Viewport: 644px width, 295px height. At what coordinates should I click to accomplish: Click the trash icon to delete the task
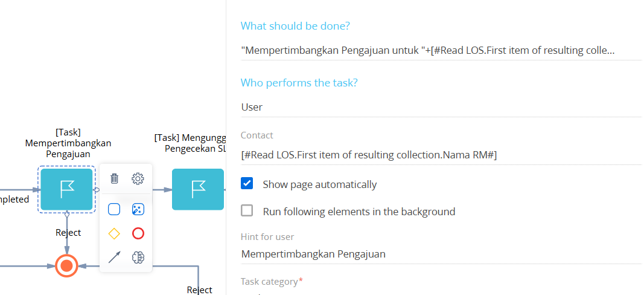click(114, 178)
